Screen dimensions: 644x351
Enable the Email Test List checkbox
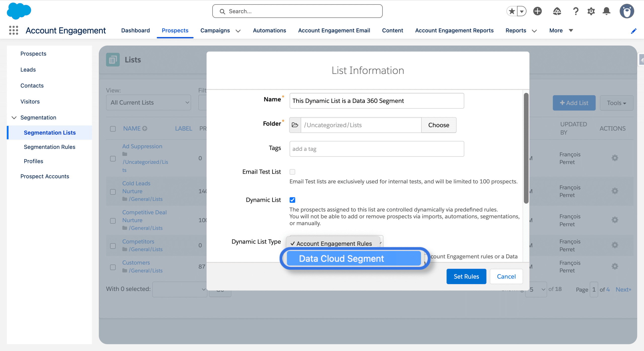(x=292, y=172)
